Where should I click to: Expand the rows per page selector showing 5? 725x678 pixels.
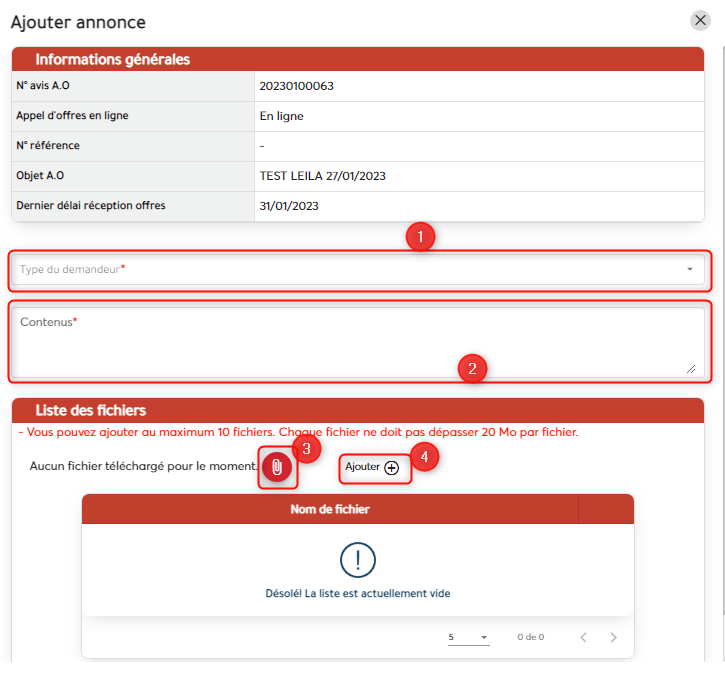click(468, 637)
